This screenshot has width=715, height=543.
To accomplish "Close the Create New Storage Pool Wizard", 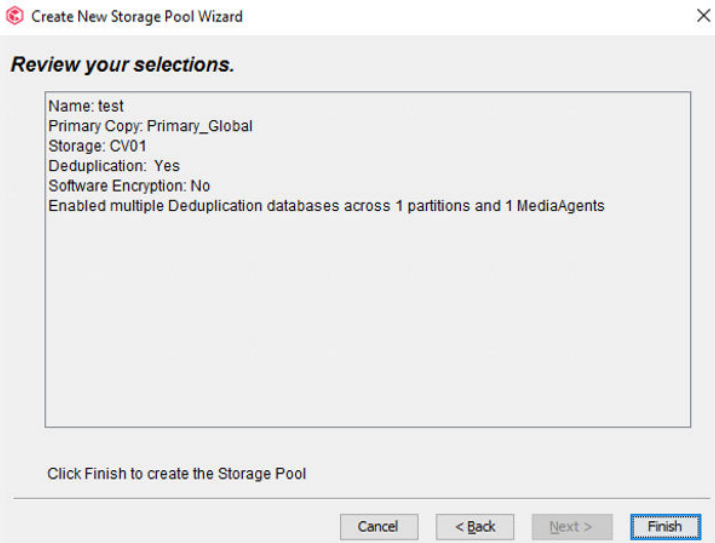I will point(703,16).
